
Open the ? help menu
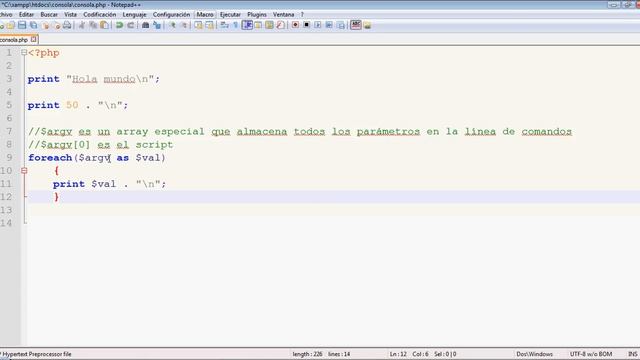click(x=302, y=15)
